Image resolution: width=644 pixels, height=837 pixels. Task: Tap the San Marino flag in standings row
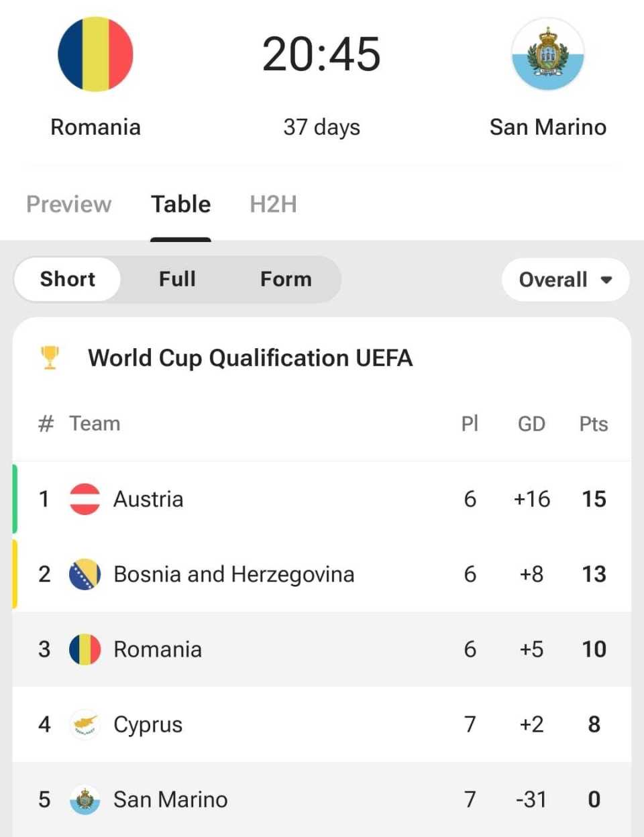[x=85, y=799]
